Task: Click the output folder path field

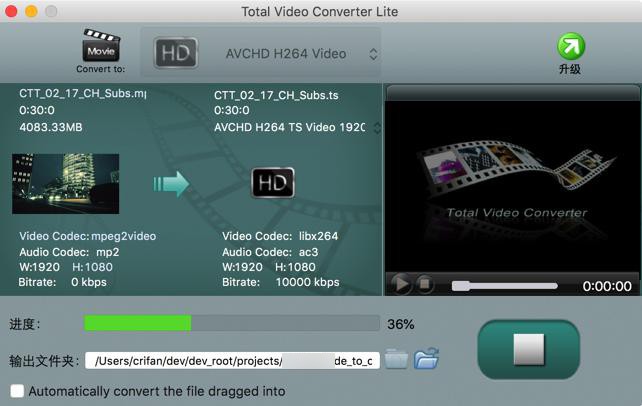Action: pos(232,361)
